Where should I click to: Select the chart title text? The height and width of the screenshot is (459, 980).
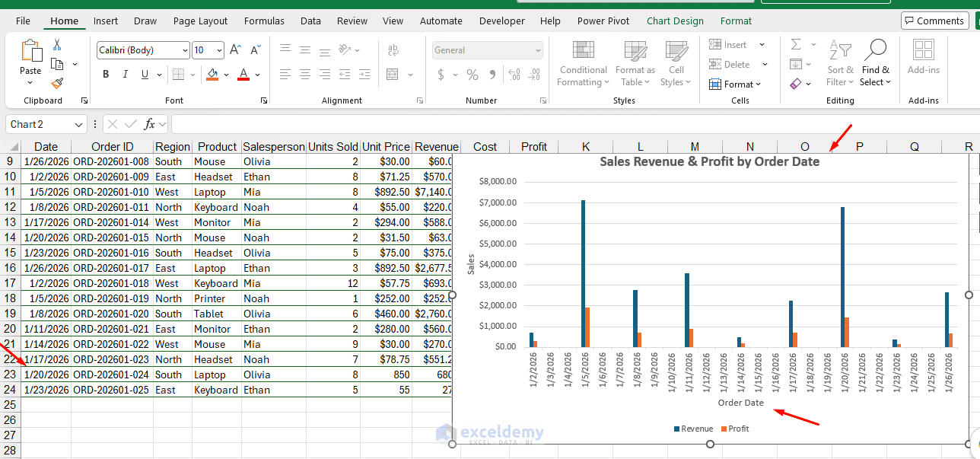click(x=709, y=161)
